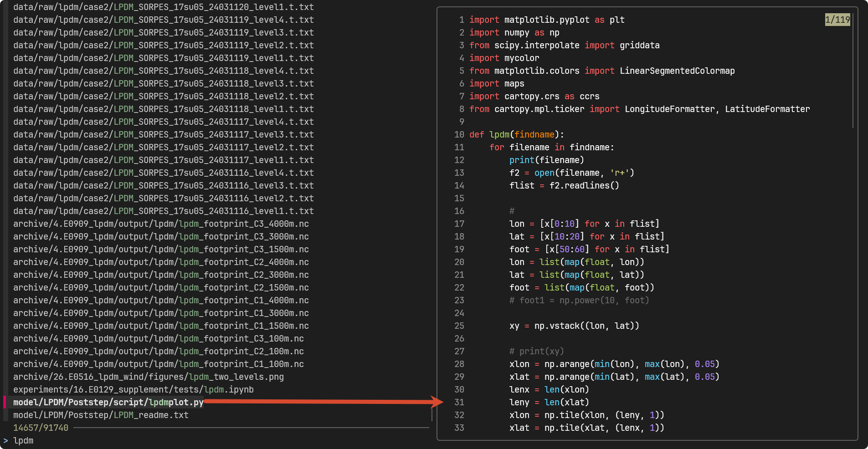Image resolution: width=868 pixels, height=449 pixels.
Task: Select the 24031120_level1.t.txt result
Action: pos(164,7)
